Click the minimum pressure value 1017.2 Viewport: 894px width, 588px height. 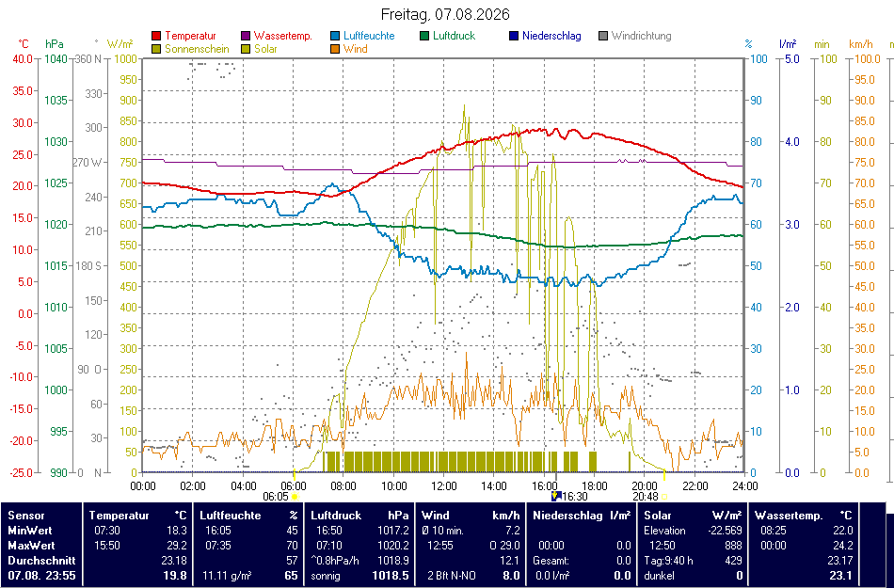click(393, 531)
